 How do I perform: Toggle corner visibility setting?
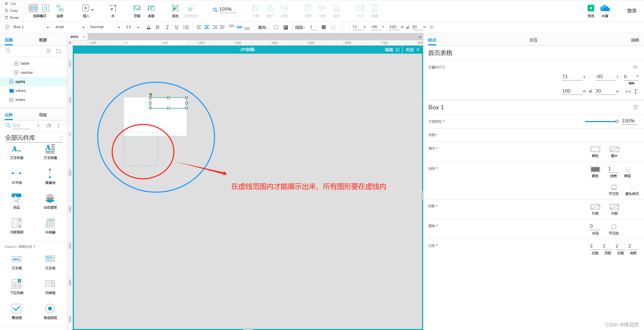point(614,229)
